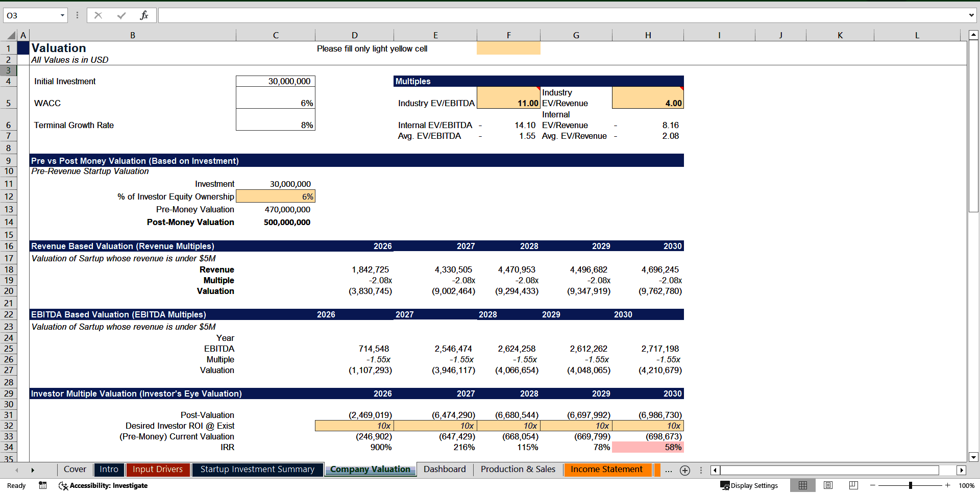Click the 100% zoom level
The width and height of the screenshot is (980, 493).
pos(966,485)
